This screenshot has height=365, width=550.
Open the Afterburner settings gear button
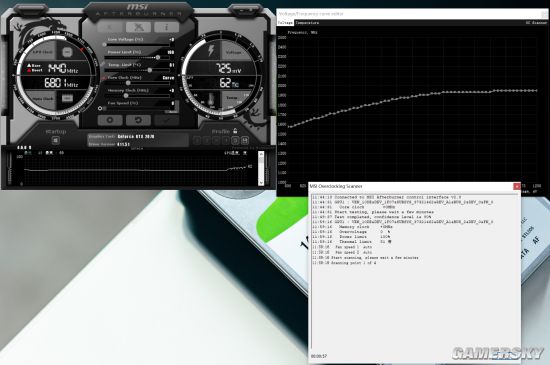pyautogui.click(x=110, y=120)
